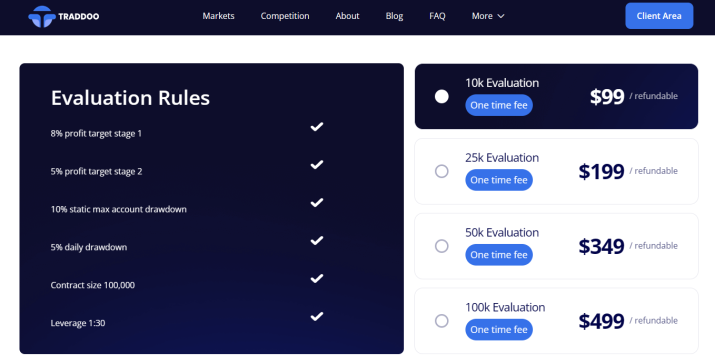Click checkmark next to 10% static max drawdown

pyautogui.click(x=317, y=202)
